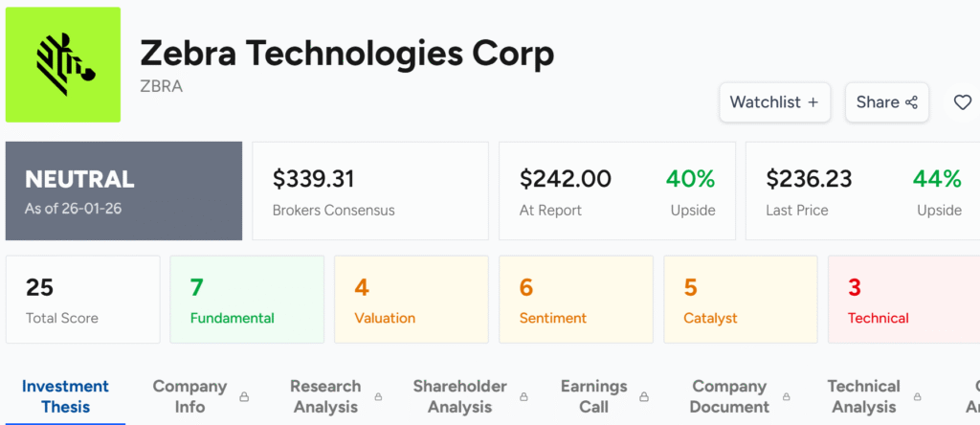Click lock icon beside Earnings Call

pyautogui.click(x=644, y=396)
